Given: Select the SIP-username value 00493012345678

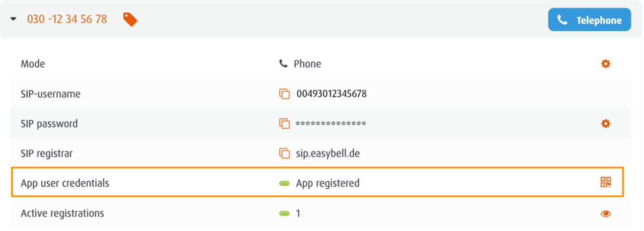Looking at the screenshot, I should click(x=331, y=94).
